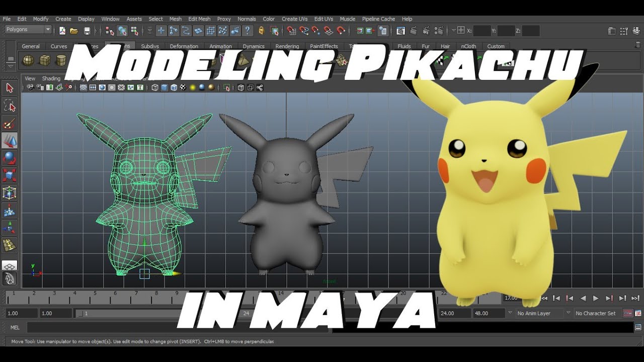The width and height of the screenshot is (644, 362).
Task: Open the Edit Mesh menu
Action: 199,19
